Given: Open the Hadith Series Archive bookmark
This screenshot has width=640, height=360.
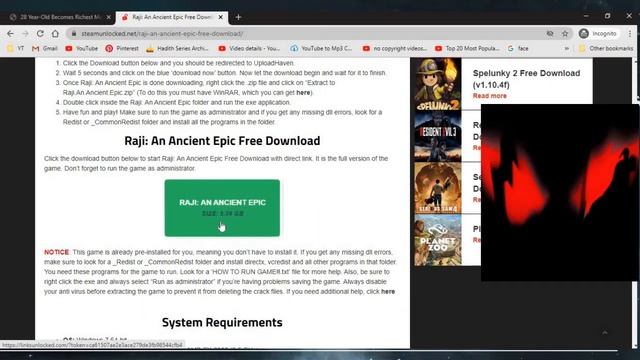Looking at the screenshot, I should 177,48.
